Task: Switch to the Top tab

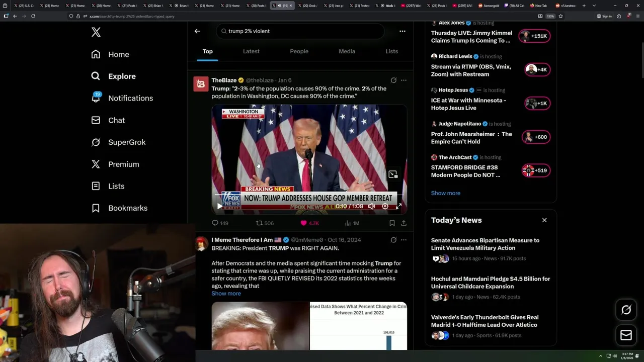Action: pyautogui.click(x=208, y=51)
